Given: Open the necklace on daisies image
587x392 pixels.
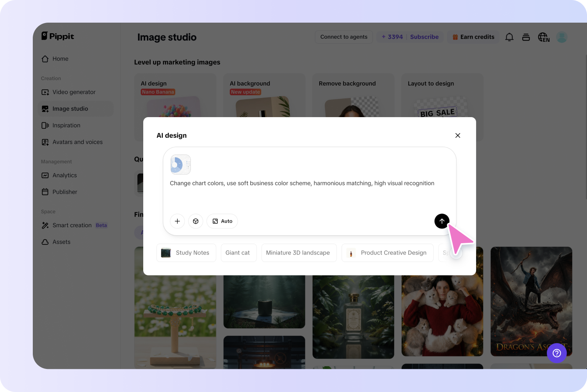Looking at the screenshot, I should pos(175,322).
